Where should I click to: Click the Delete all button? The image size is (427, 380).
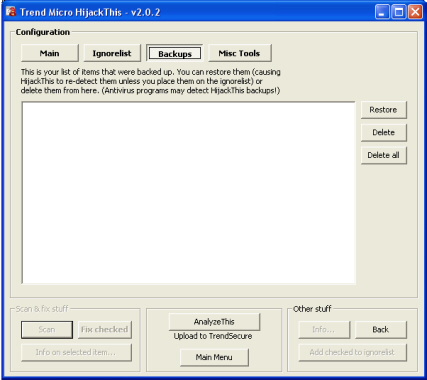click(384, 155)
